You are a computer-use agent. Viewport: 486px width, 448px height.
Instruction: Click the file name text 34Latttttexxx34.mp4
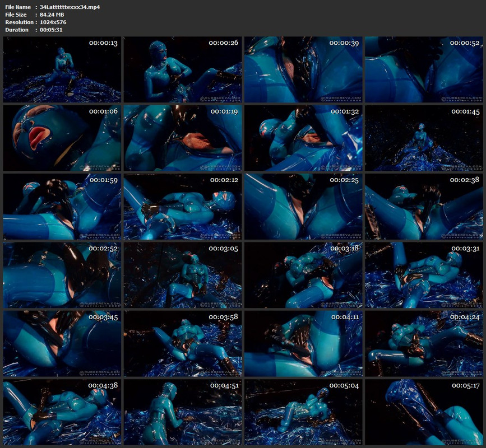pyautogui.click(x=70, y=7)
